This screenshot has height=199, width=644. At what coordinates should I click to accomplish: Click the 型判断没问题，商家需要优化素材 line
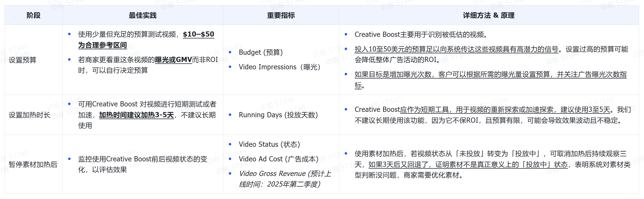[409, 175]
